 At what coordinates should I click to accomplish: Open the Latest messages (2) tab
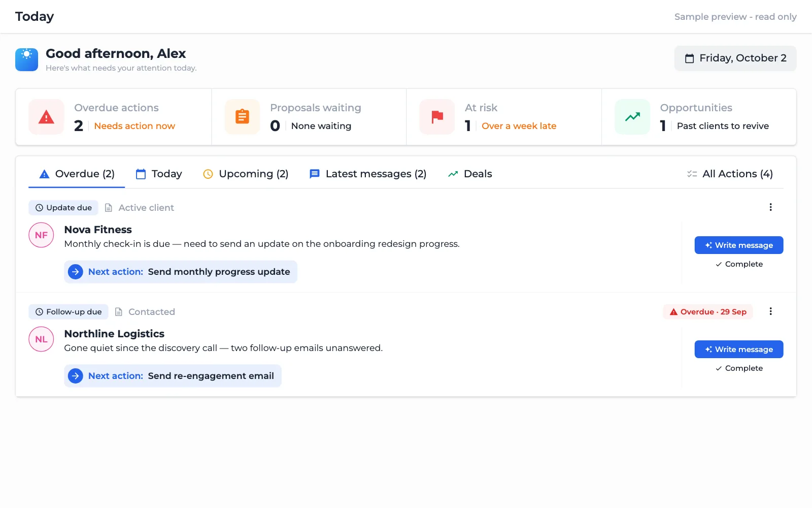point(368,174)
